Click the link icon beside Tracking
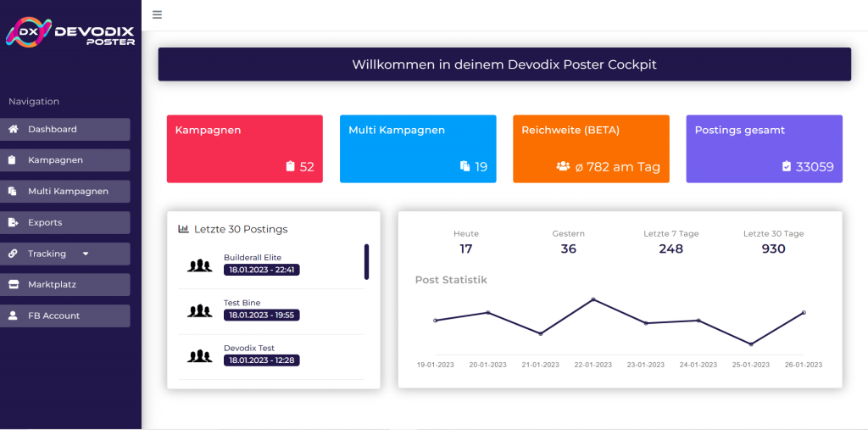 13,254
